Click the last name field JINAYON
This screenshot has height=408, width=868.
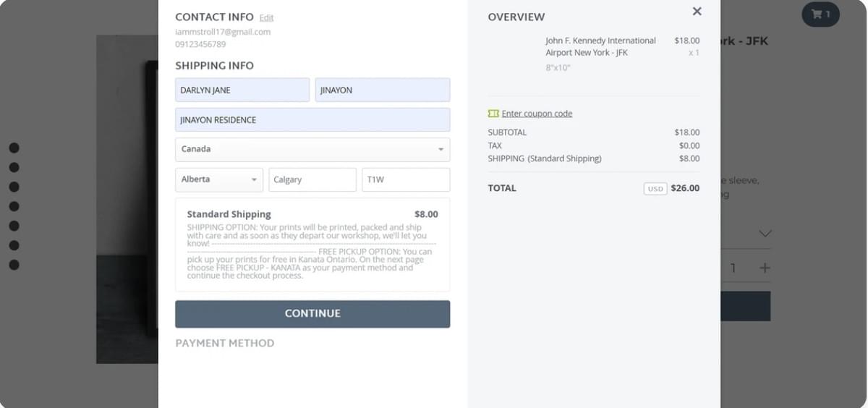coord(382,90)
